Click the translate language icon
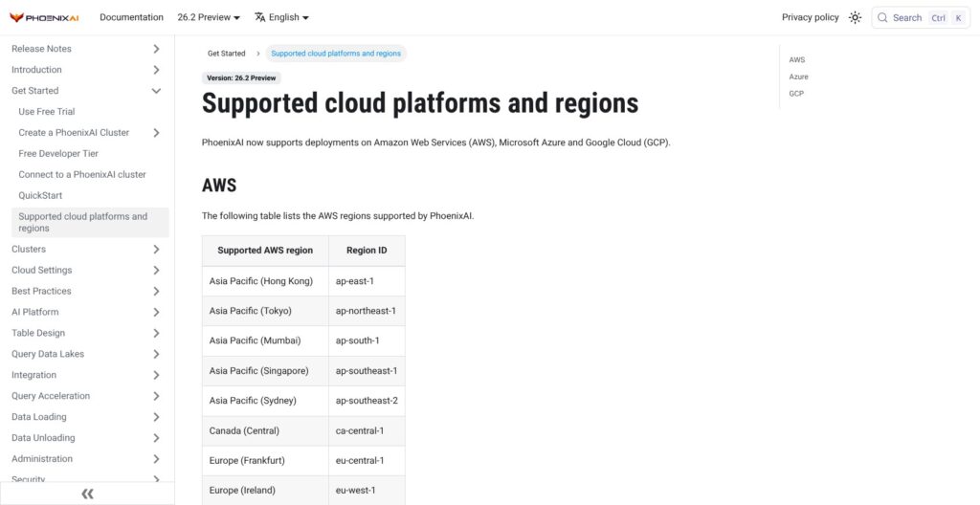Screen dimensions: 980x505 pyautogui.click(x=260, y=17)
